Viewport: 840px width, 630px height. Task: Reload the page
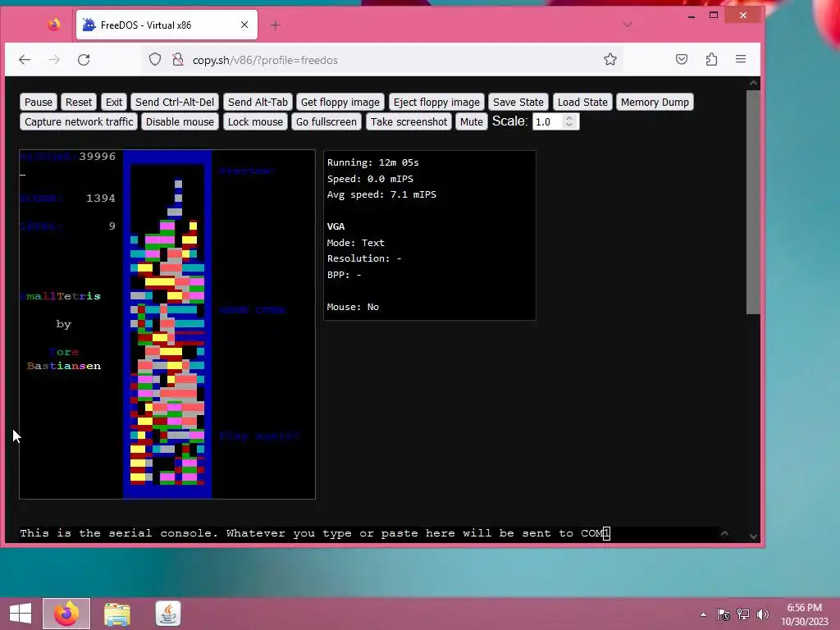click(x=84, y=59)
